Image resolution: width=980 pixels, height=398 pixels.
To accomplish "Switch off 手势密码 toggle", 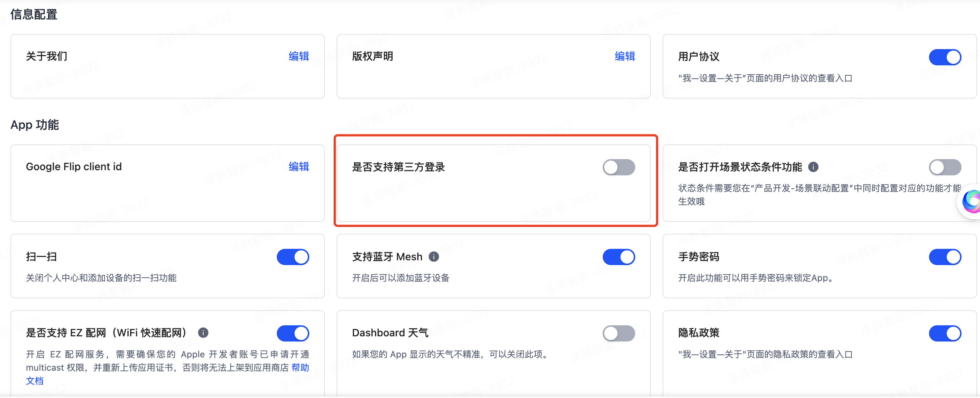I will click(945, 257).
